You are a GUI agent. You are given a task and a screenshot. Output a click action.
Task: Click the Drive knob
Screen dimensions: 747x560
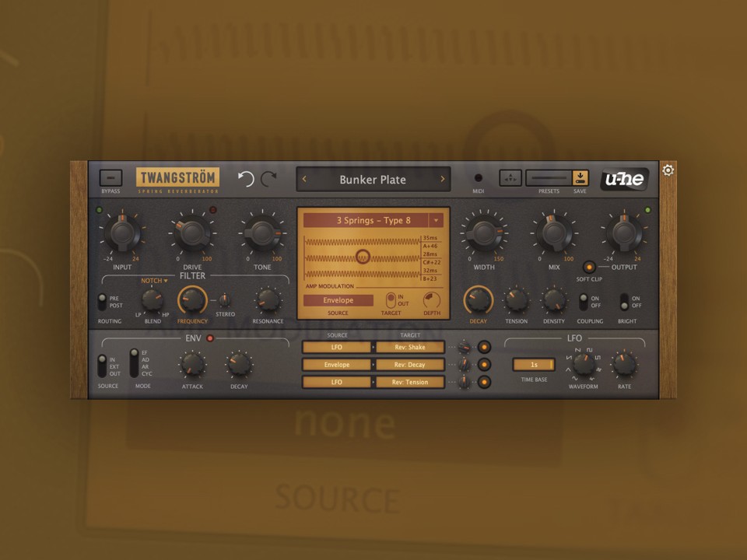click(x=192, y=233)
